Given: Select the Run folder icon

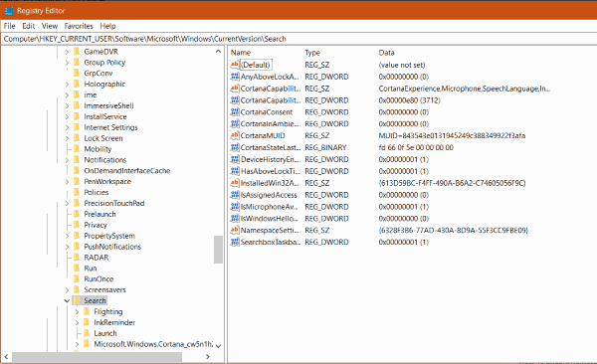Looking at the screenshot, I should tap(77, 269).
